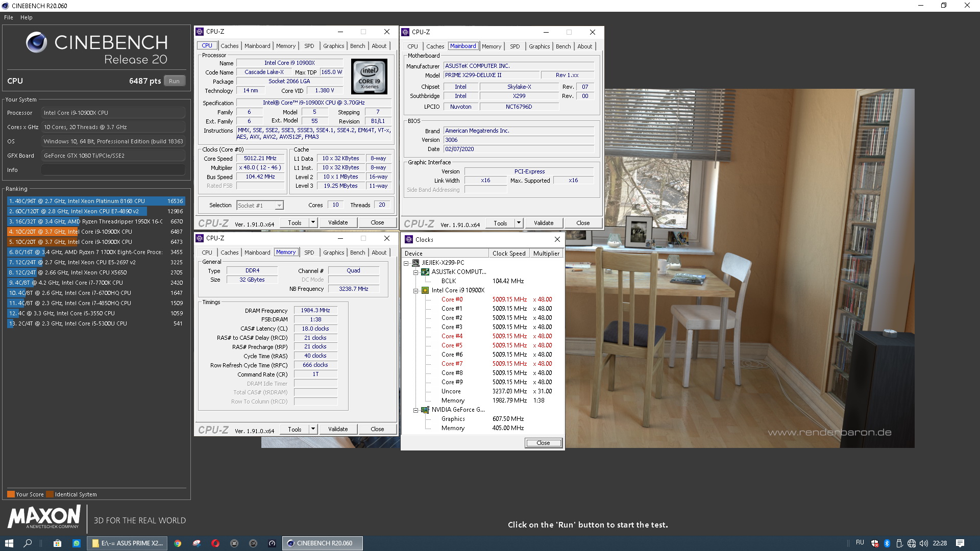Collapse the JIEJIEK-X299-PC tree node
This screenshot has width=980, height=551.
pos(406,263)
